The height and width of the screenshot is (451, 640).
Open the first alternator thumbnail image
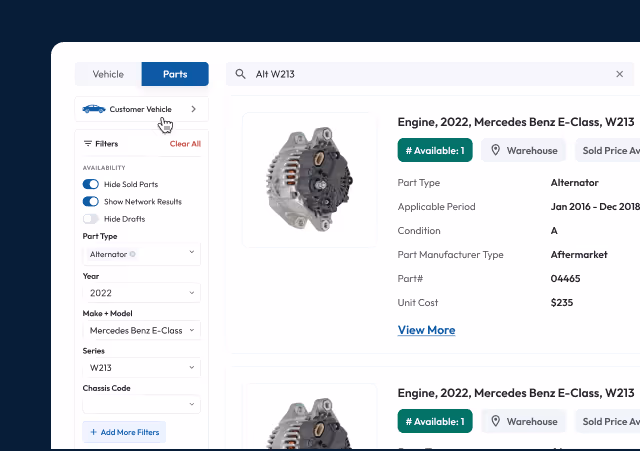[309, 180]
